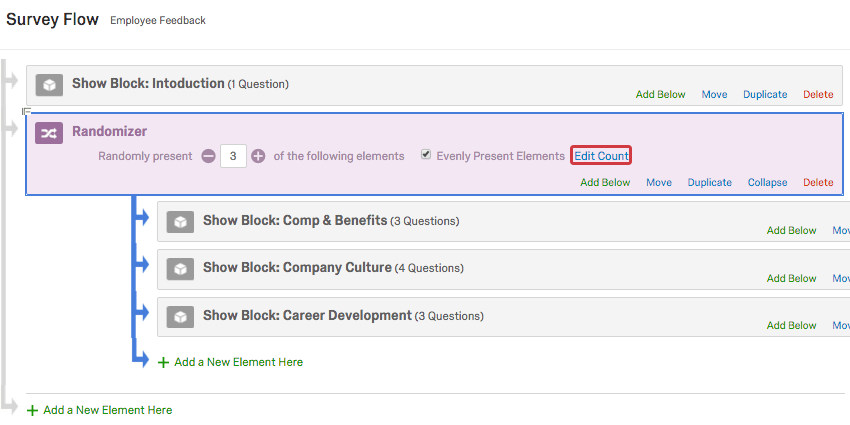Viewport: 850px width, 425px height.
Task: Toggle Evenly Present Elements checkbox
Action: coord(426,155)
